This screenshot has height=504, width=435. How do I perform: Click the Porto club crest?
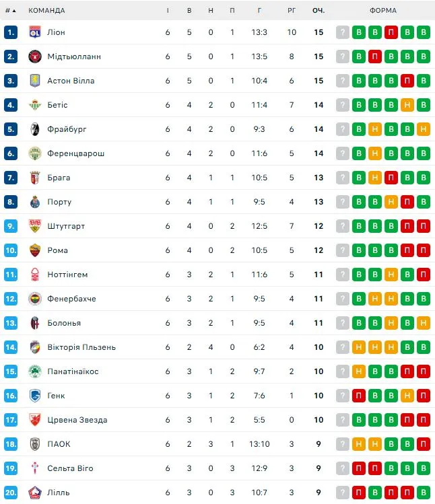pos(35,202)
